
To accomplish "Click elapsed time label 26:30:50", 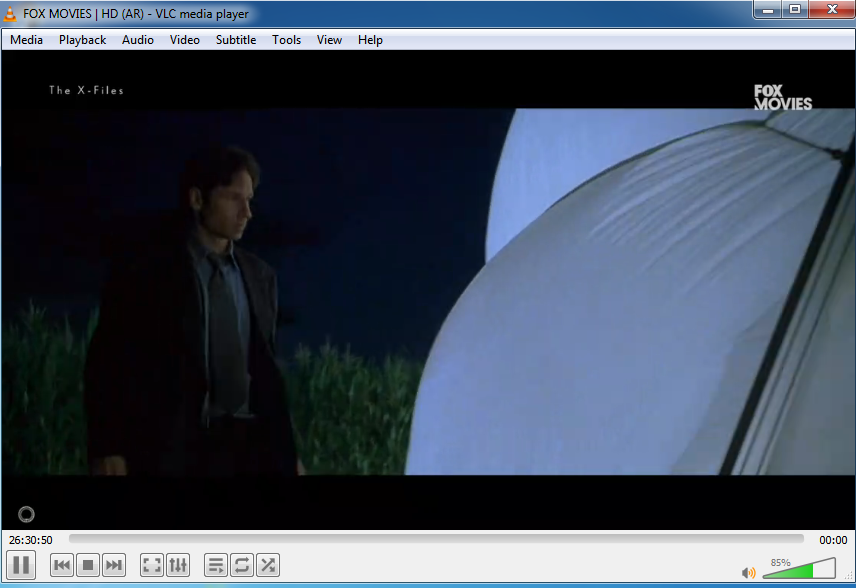I will pos(31,540).
